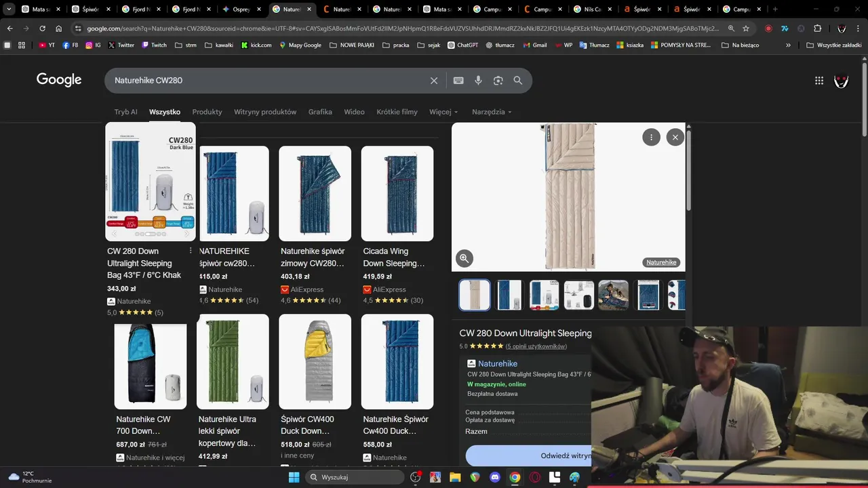
Task: Open yellow-grey Śpiwór CW400 Duck Down image
Action: click(x=315, y=361)
